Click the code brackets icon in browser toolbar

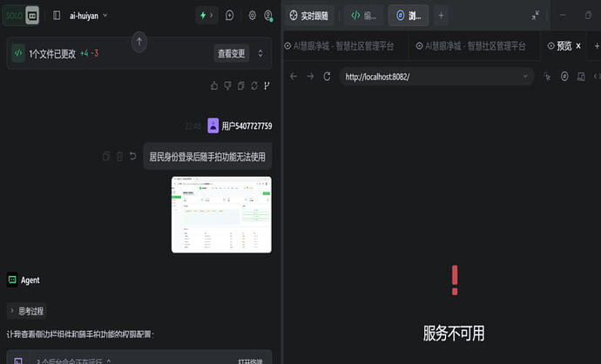[598, 77]
